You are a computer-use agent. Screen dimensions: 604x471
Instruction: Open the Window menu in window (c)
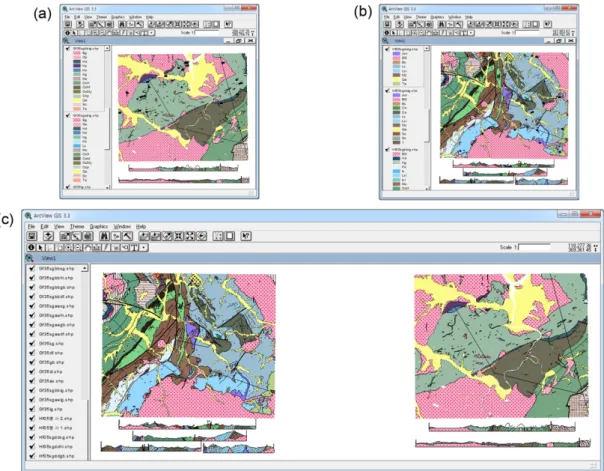pos(122,226)
